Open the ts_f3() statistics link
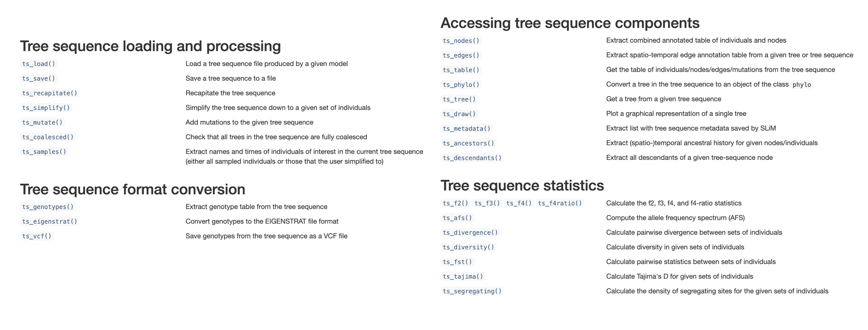Viewport: 868px width, 330px height. tap(487, 203)
